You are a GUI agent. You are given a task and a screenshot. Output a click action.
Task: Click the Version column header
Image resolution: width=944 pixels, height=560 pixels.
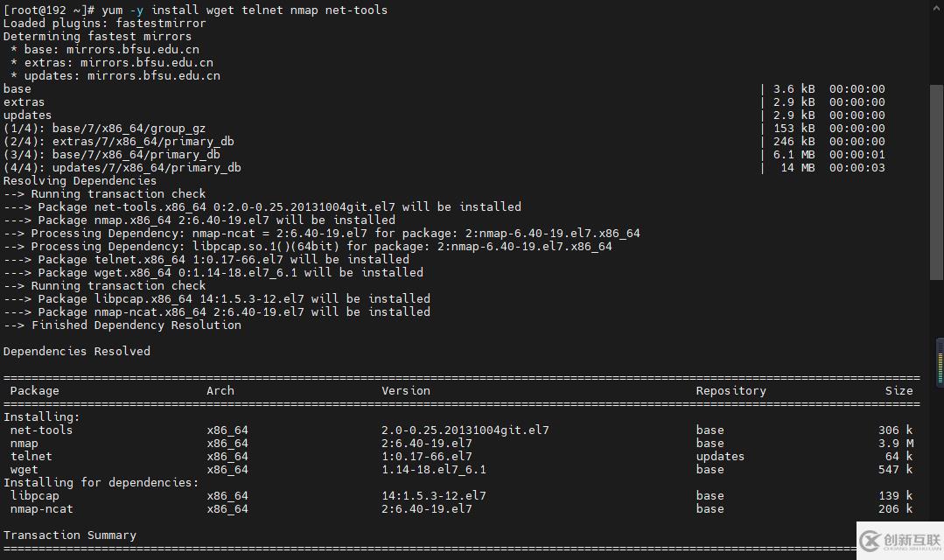406,391
